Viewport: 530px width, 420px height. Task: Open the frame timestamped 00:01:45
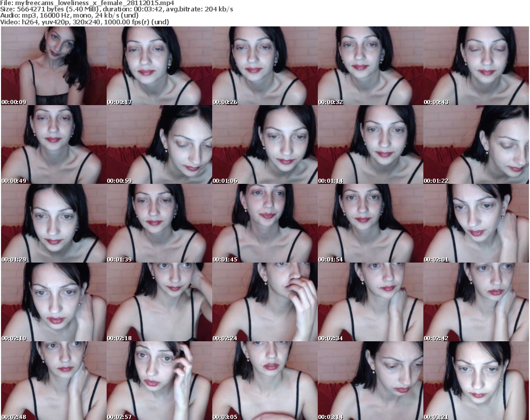(264, 224)
